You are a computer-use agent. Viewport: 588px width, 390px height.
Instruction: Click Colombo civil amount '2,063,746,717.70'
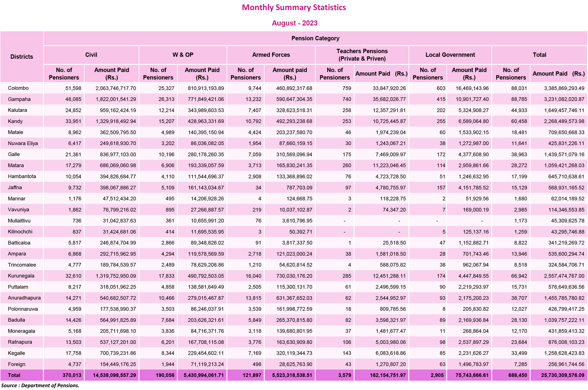pos(116,88)
